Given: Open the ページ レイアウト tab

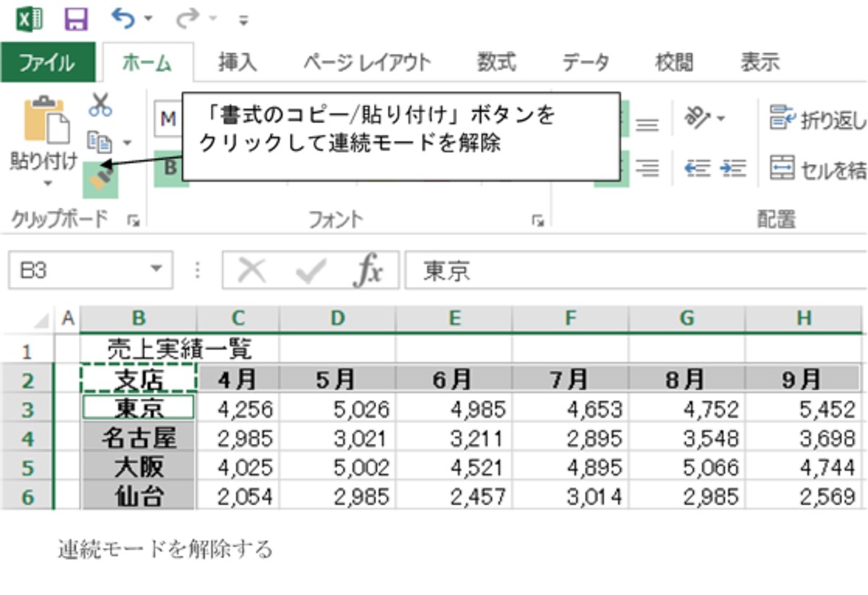Looking at the screenshot, I should click(367, 62).
